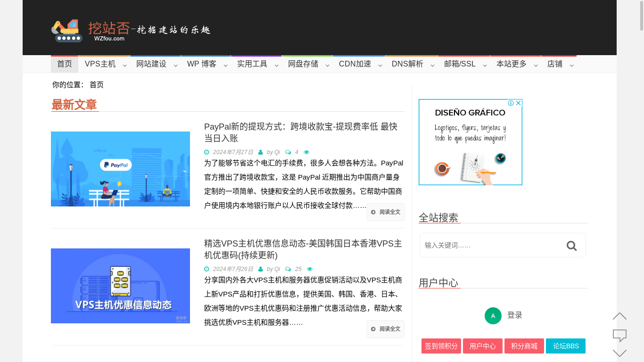
Task: Click clock icon of PayPal article
Action: 206,152
